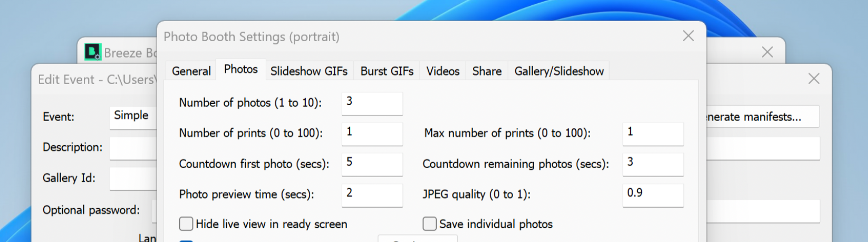Focus the JPEG quality input
This screenshot has width=868, height=242.
tap(652, 194)
